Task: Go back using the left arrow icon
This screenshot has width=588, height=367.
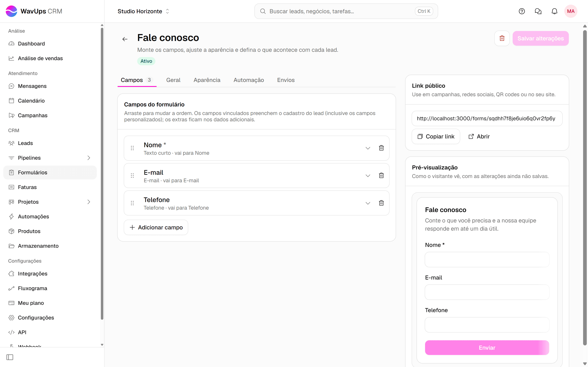Action: pyautogui.click(x=125, y=39)
